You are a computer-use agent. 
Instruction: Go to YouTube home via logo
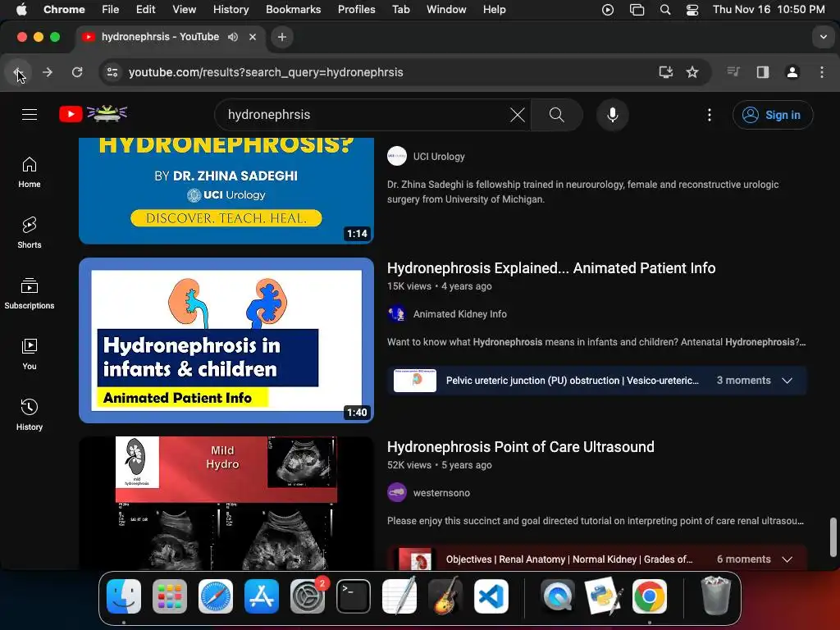[94, 114]
